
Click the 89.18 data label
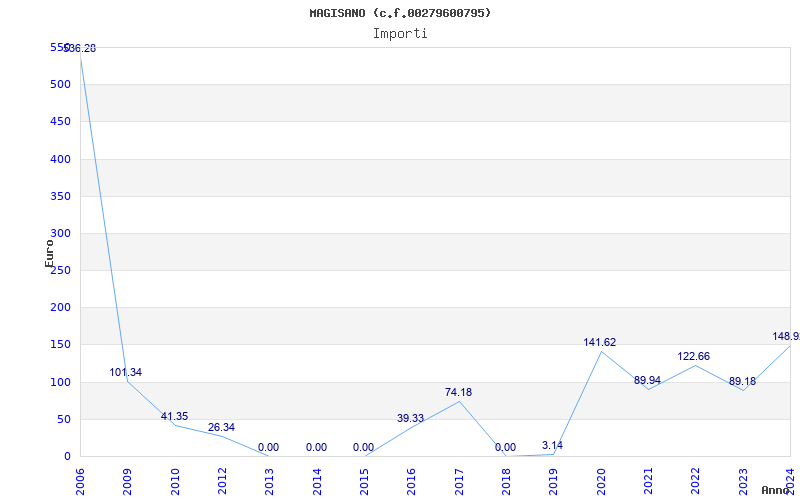tap(742, 382)
